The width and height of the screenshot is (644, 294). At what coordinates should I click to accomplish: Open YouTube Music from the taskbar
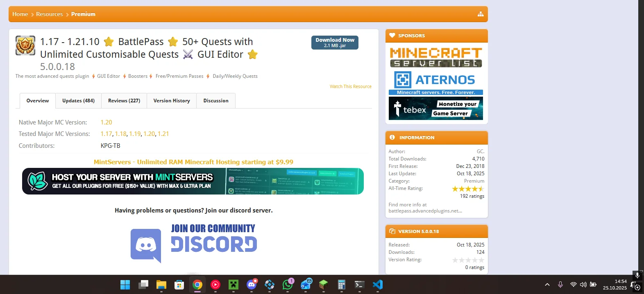215,285
